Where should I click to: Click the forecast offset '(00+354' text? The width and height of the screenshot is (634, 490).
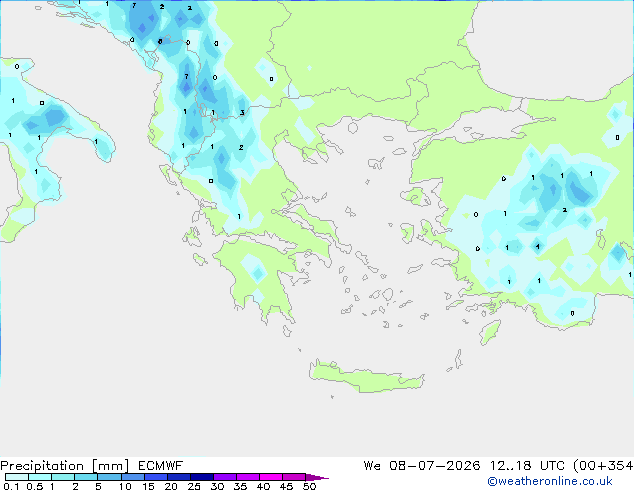(603, 466)
